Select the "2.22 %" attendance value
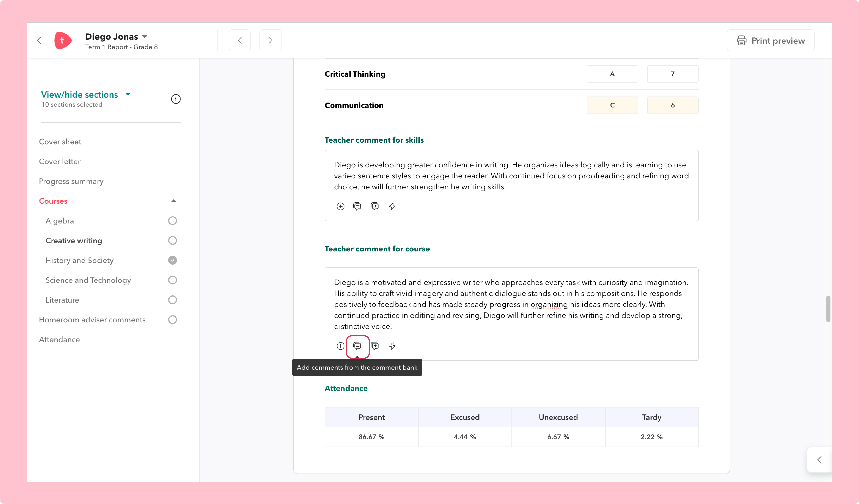Image resolution: width=859 pixels, height=504 pixels. 652,437
